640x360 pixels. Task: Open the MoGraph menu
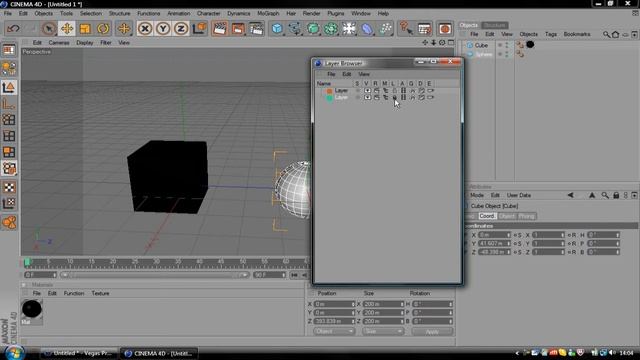[268, 13]
